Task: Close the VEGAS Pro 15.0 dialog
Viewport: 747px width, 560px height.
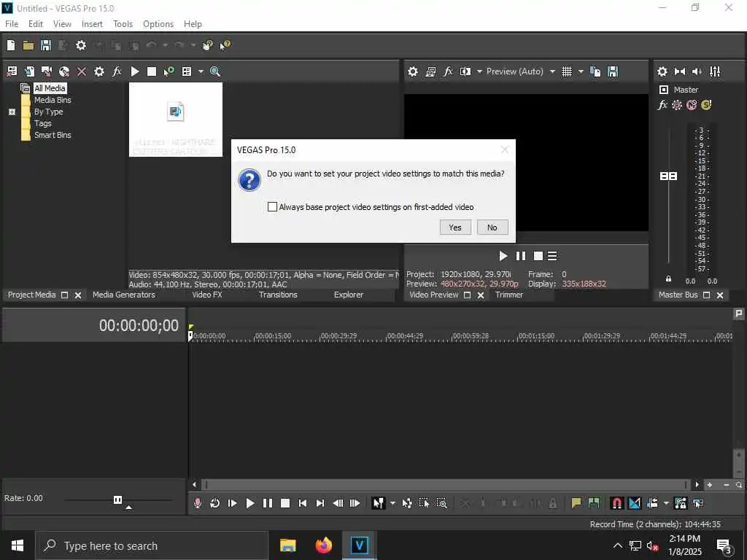Action: [x=505, y=149]
